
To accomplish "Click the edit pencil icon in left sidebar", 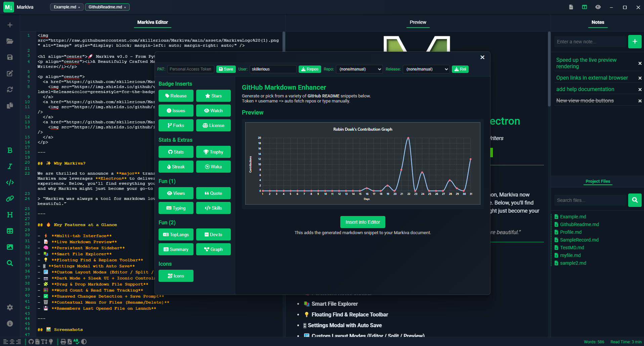I will [x=10, y=73].
